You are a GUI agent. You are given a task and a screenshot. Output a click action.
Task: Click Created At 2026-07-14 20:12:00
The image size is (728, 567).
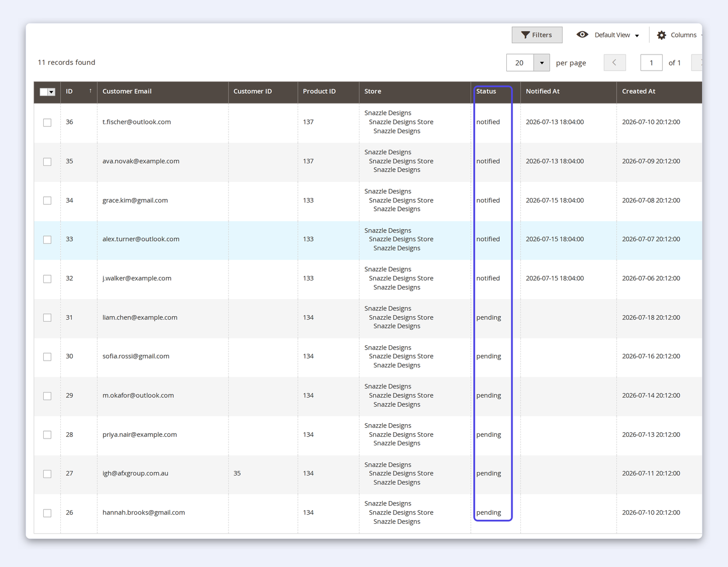coord(651,396)
